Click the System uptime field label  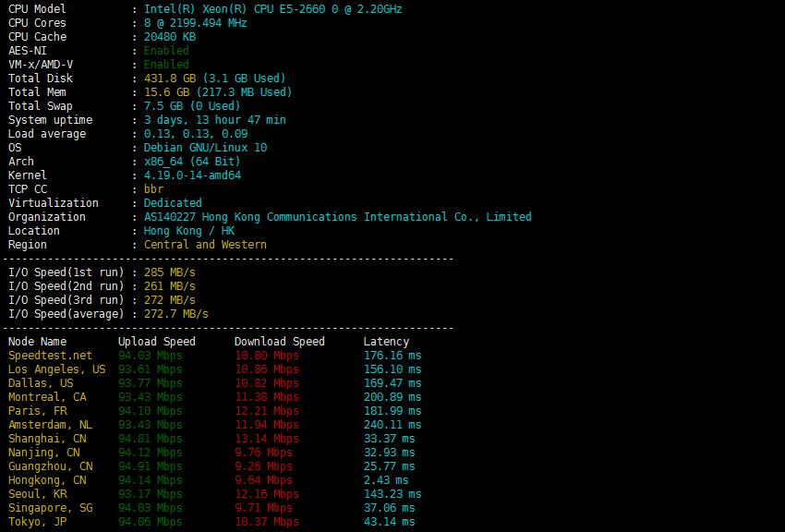[51, 120]
